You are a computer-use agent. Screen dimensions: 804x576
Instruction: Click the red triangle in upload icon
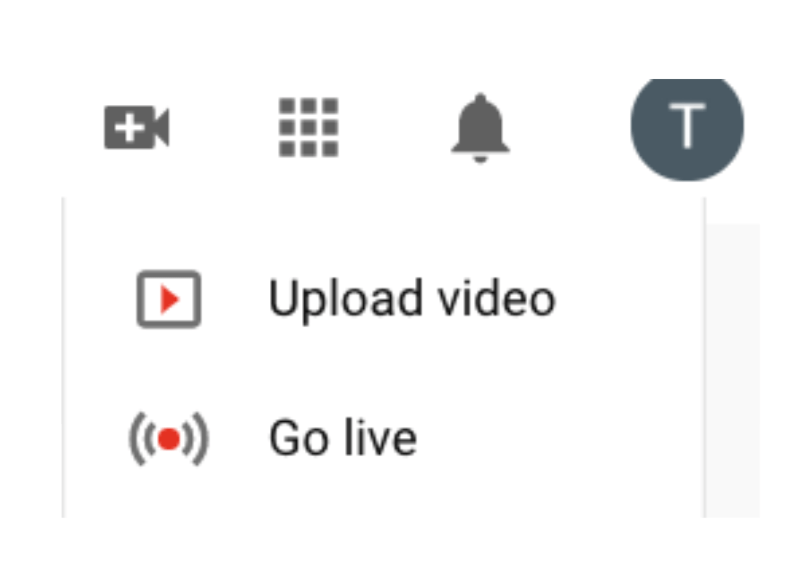pyautogui.click(x=170, y=299)
